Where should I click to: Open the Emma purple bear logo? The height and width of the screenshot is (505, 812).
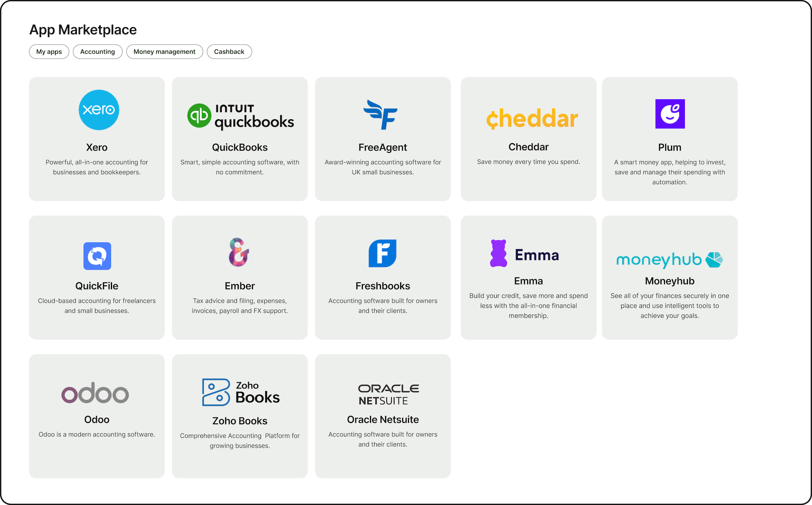[x=499, y=254]
